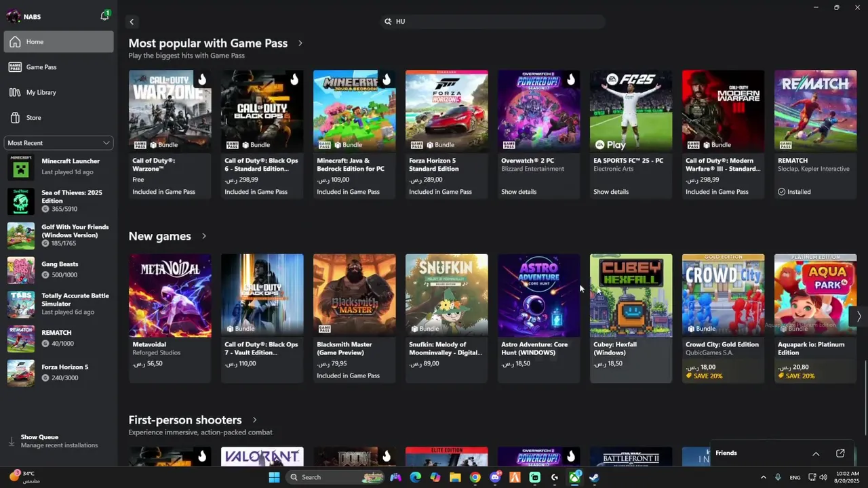
Task: Select Minecraft Launcher in recent list
Action: click(59, 167)
